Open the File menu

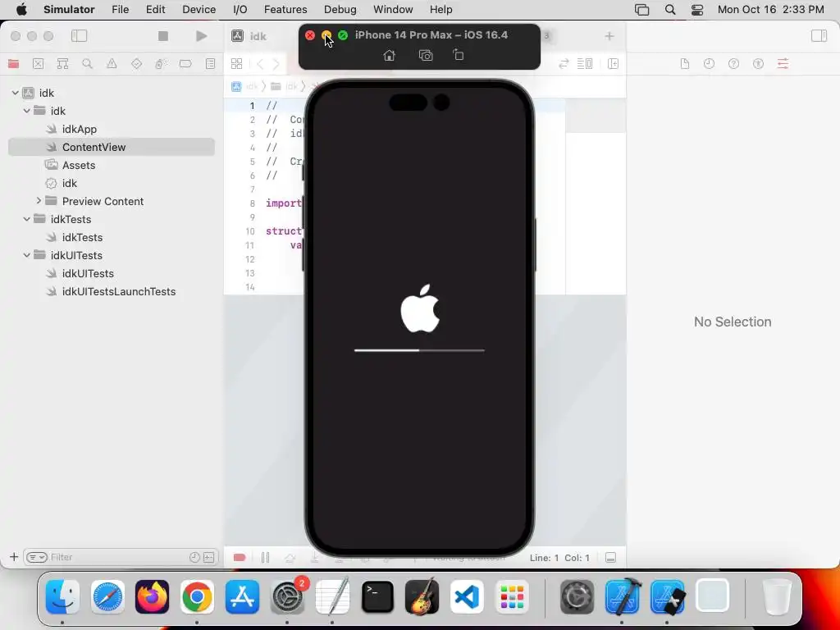120,10
